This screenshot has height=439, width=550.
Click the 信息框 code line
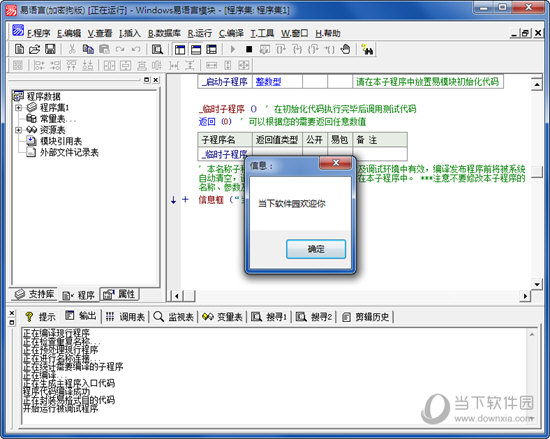[221, 200]
